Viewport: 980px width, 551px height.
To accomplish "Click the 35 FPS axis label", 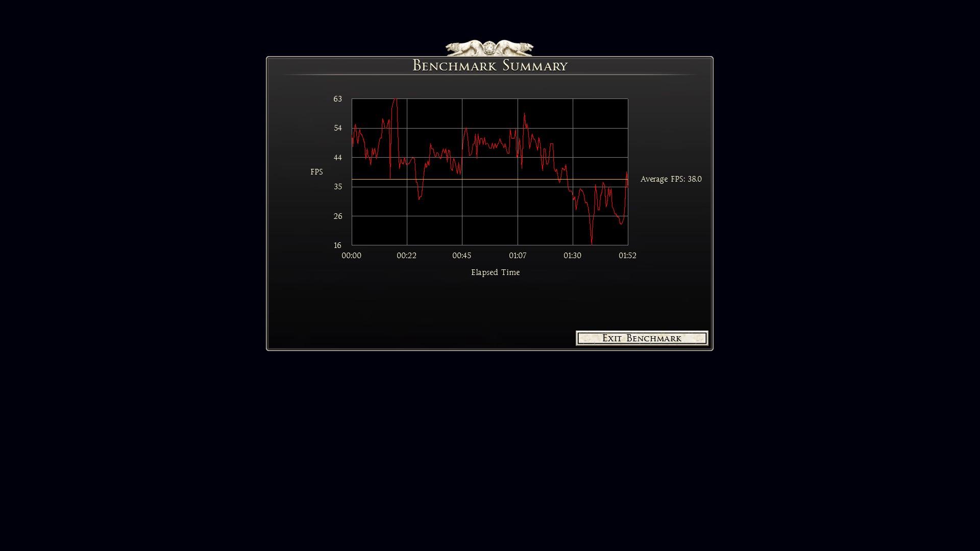I will (x=337, y=187).
